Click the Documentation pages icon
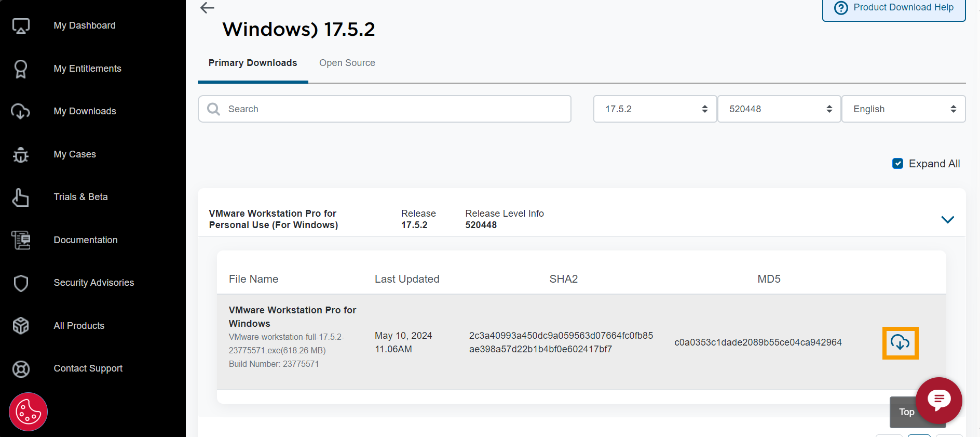The height and width of the screenshot is (437, 980). coord(21,240)
